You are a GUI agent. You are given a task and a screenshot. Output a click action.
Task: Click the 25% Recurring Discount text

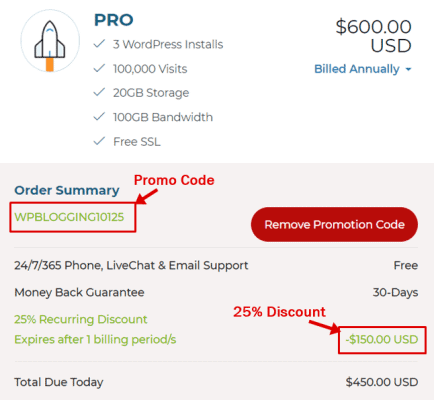(x=81, y=319)
